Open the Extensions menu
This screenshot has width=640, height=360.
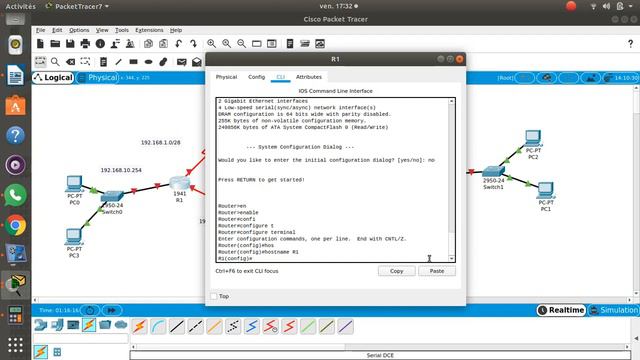coord(149,30)
